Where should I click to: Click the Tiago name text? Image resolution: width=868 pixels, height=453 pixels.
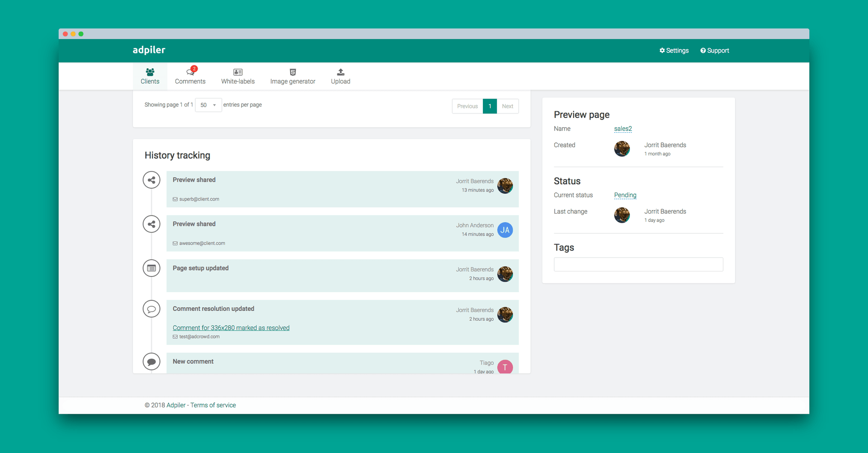coord(486,363)
